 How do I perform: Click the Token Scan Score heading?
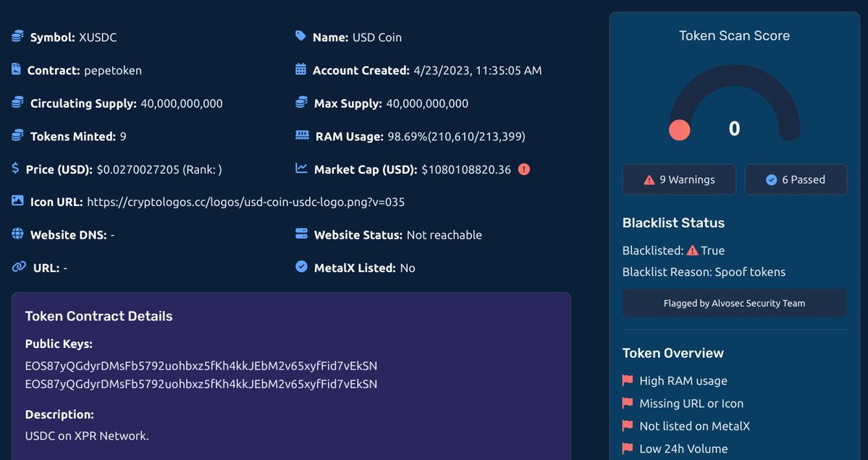click(x=734, y=35)
